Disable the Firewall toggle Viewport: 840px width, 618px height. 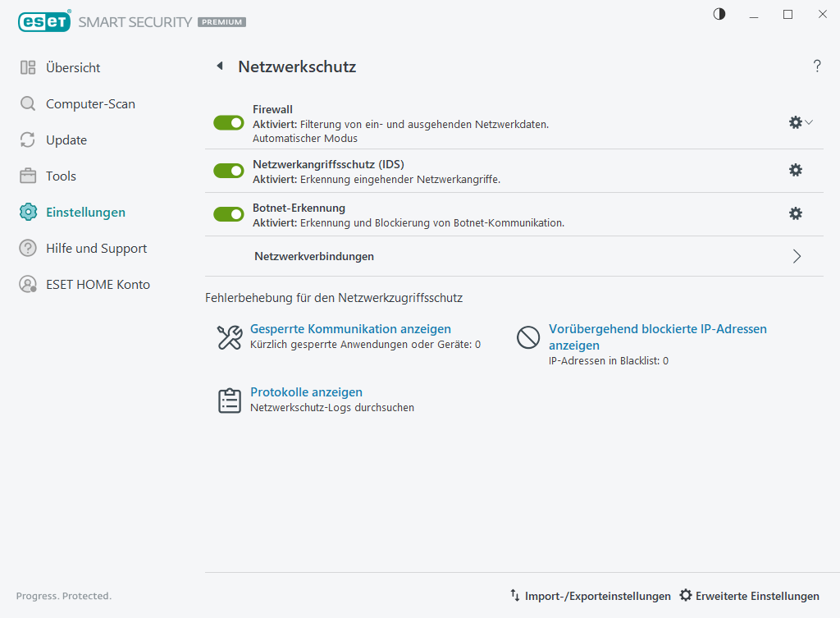click(229, 123)
